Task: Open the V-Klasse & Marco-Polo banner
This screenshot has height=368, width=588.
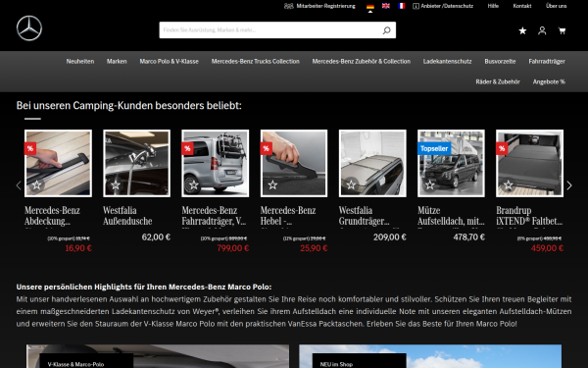Action: tap(158, 356)
